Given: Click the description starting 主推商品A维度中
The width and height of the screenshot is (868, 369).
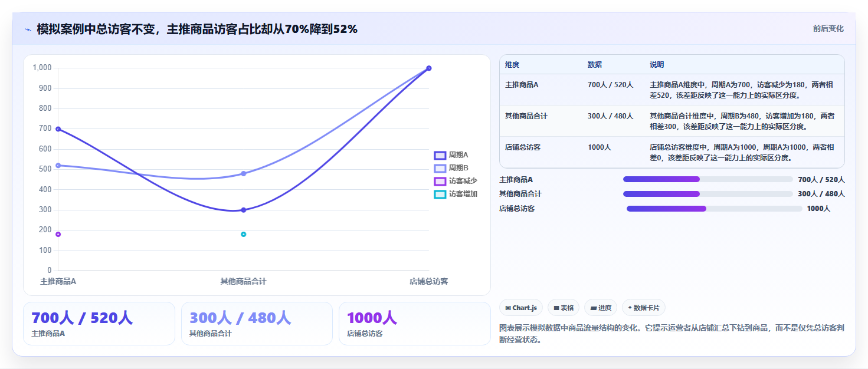Looking at the screenshot, I should pyautogui.click(x=742, y=90).
